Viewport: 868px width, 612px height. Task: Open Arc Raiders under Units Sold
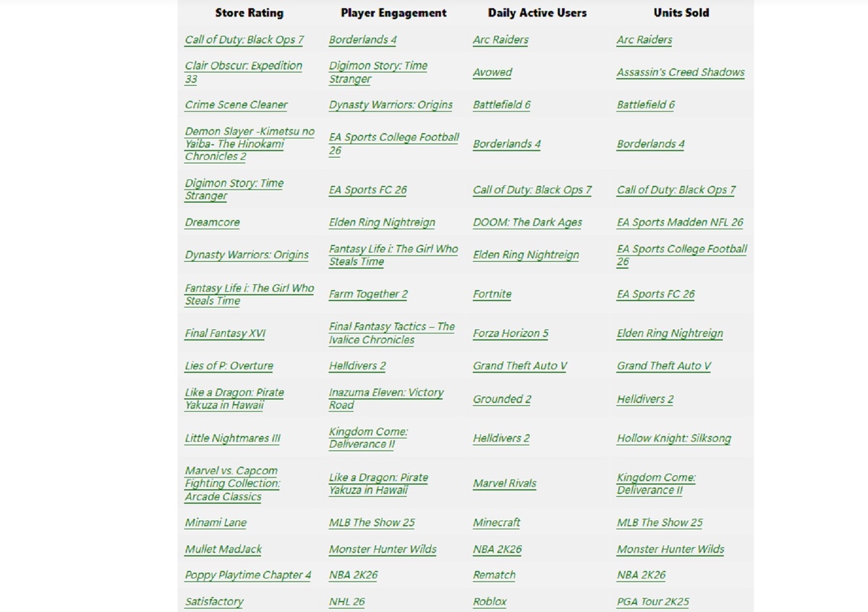pyautogui.click(x=644, y=40)
